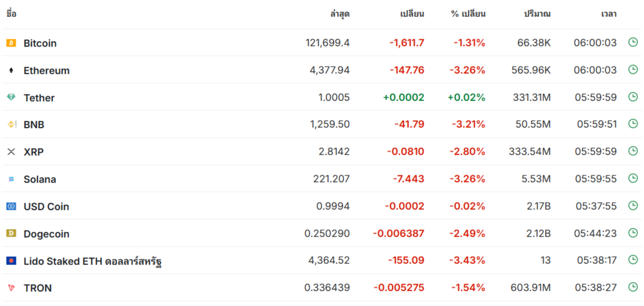644x306 pixels.
Task: Sort by the % เปลี่ยน column header
Action: (x=468, y=14)
